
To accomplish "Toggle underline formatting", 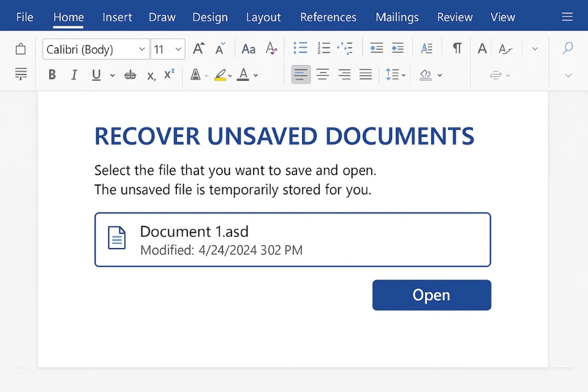I will click(96, 75).
